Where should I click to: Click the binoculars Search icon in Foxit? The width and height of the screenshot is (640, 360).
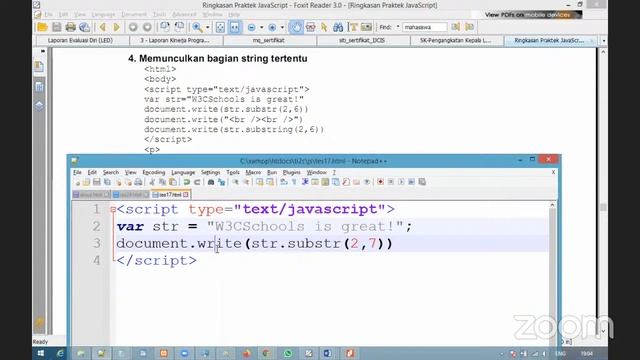pyautogui.click(x=338, y=27)
